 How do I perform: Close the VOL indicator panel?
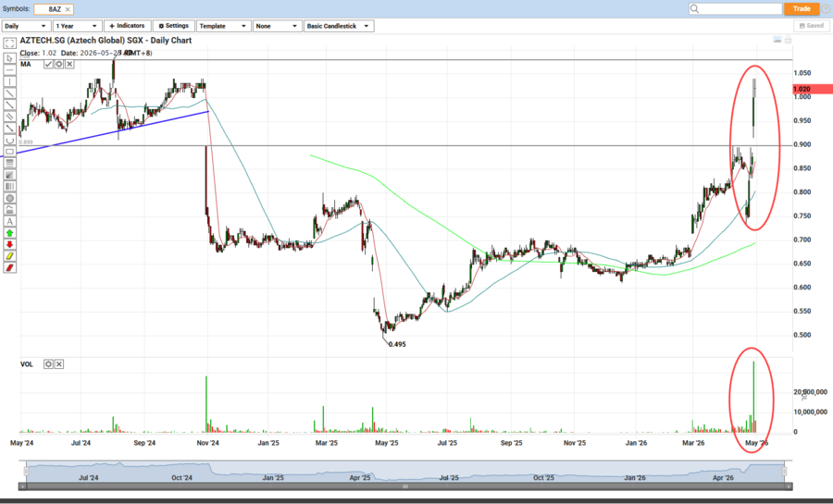coord(59,364)
